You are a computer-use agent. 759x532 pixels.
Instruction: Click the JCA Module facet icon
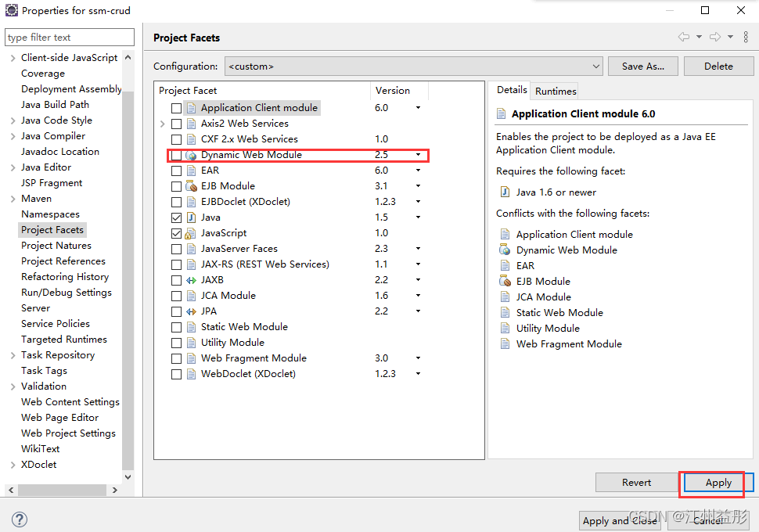pos(191,296)
